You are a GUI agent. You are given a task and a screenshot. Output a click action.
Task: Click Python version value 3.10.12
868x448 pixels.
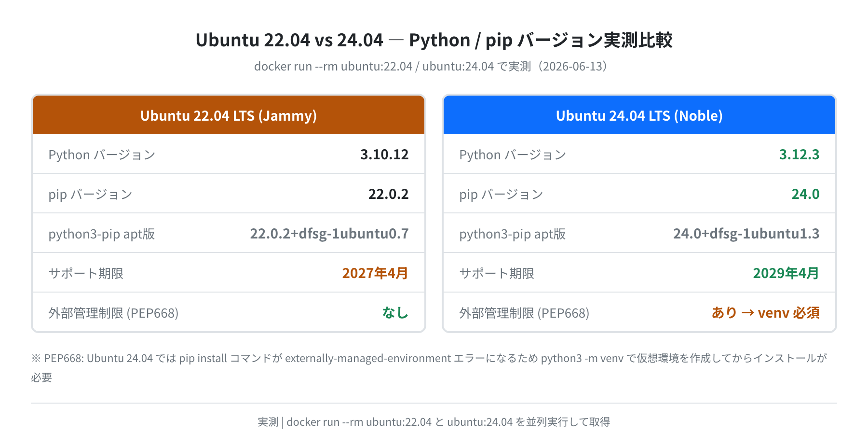pos(384,154)
